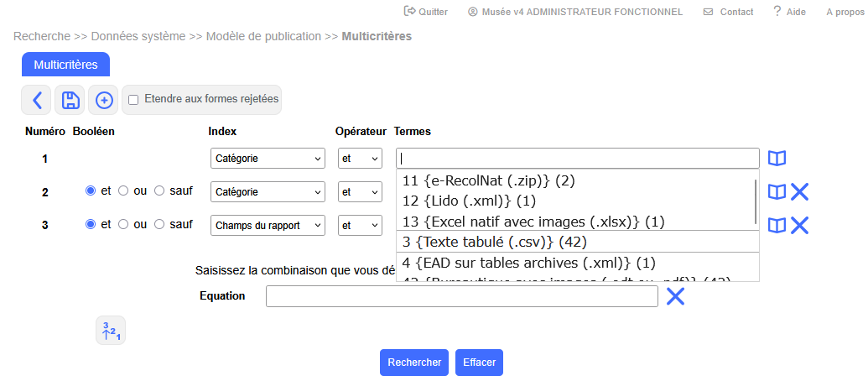Open the thesaurus book icon for row 1
The image size is (868, 381).
pyautogui.click(x=777, y=159)
